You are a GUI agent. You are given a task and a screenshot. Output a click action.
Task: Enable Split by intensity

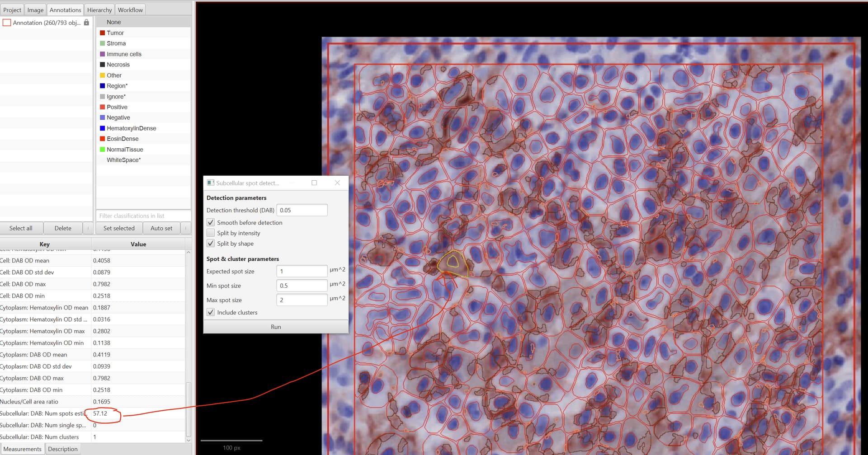(x=211, y=233)
